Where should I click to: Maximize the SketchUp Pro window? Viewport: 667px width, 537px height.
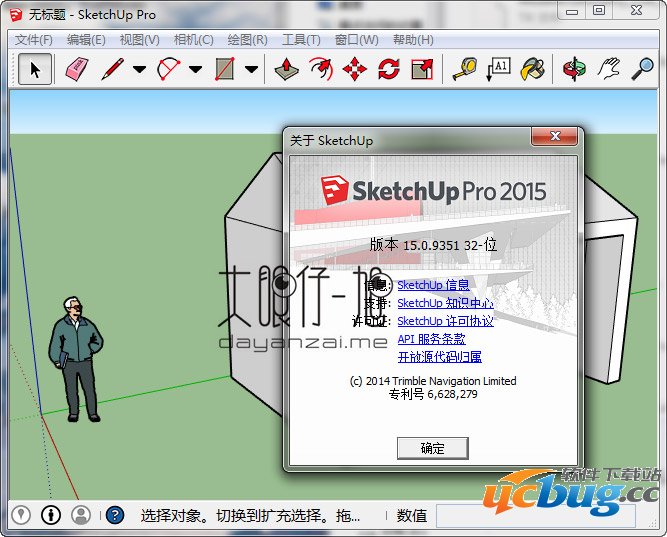pos(599,11)
